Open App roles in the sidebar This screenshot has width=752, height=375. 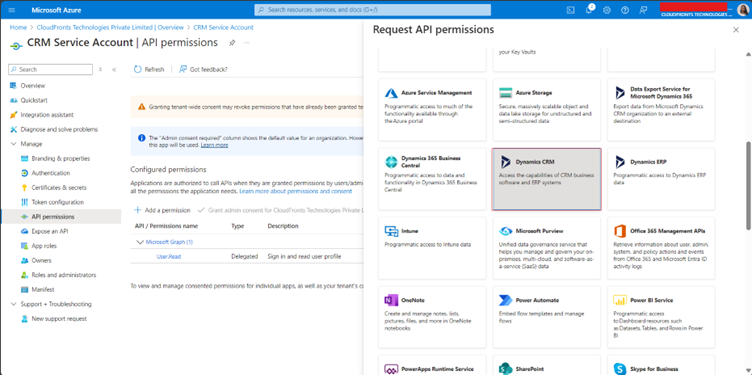click(44, 246)
